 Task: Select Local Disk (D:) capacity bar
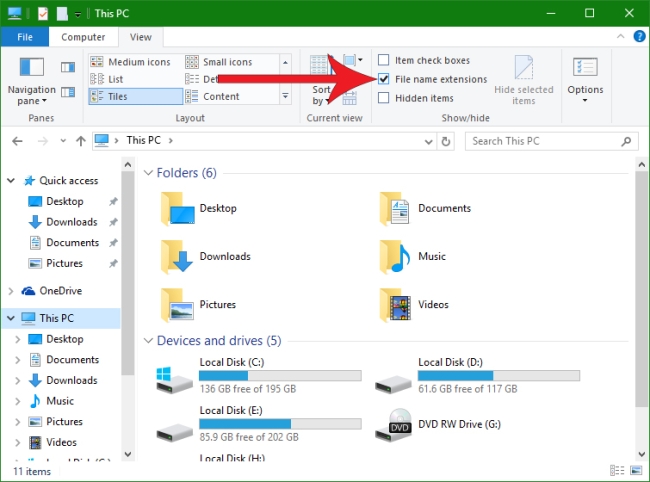pyautogui.click(x=499, y=375)
